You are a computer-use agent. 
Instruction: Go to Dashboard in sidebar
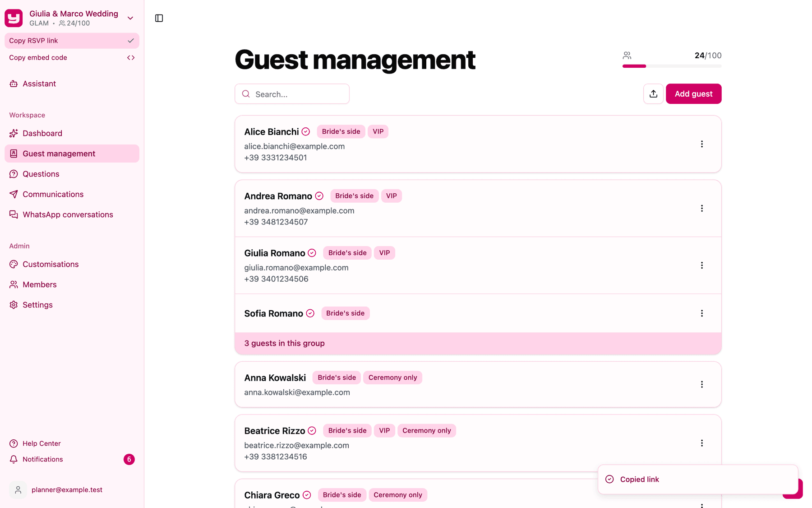[x=72, y=133]
